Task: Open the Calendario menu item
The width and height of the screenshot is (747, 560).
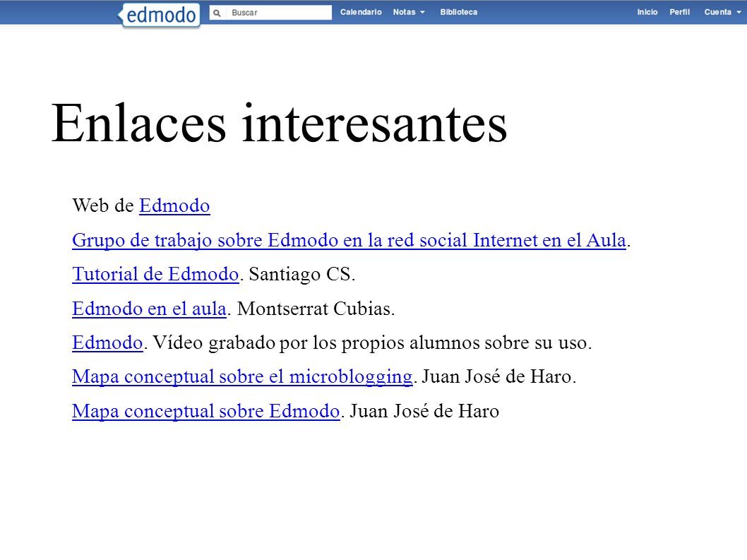Action: (x=361, y=12)
